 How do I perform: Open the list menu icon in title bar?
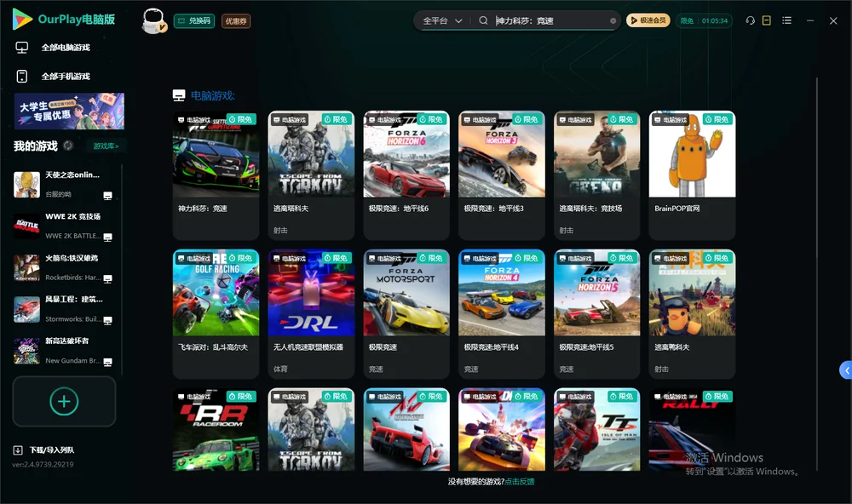click(x=786, y=20)
